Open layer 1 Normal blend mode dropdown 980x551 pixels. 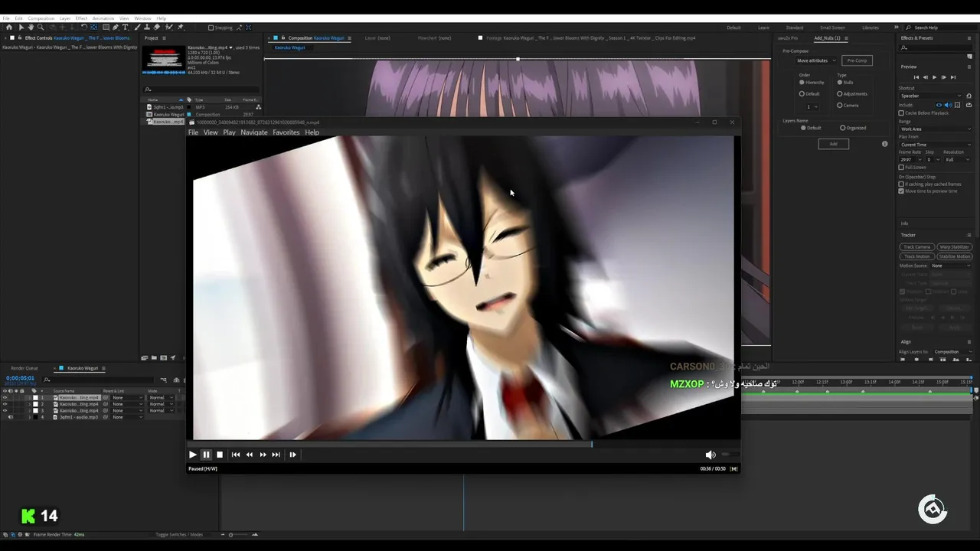[x=161, y=397]
